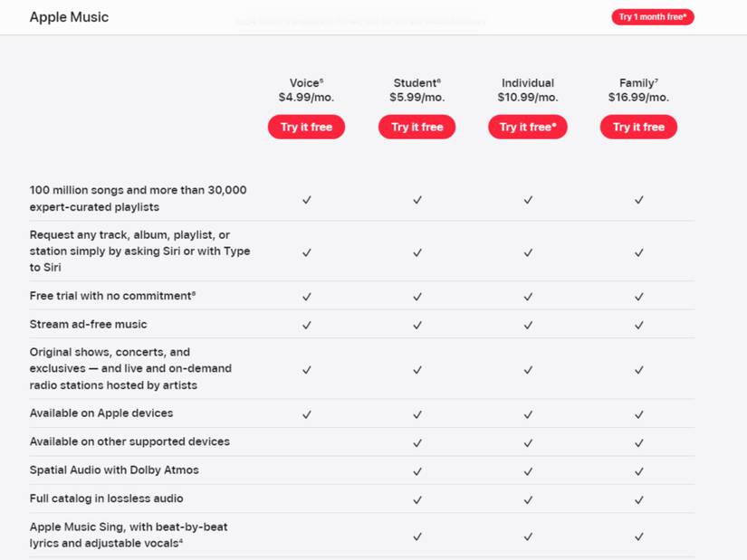Click 'Available on other supported devices' text
This screenshot has width=747, height=560.
(129, 441)
